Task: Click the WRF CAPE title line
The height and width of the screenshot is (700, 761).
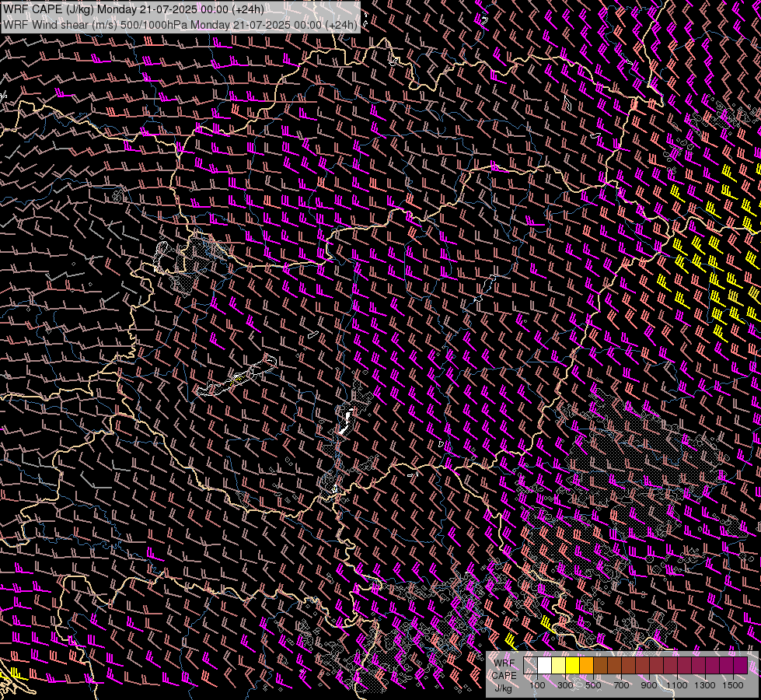Action: 134,9
